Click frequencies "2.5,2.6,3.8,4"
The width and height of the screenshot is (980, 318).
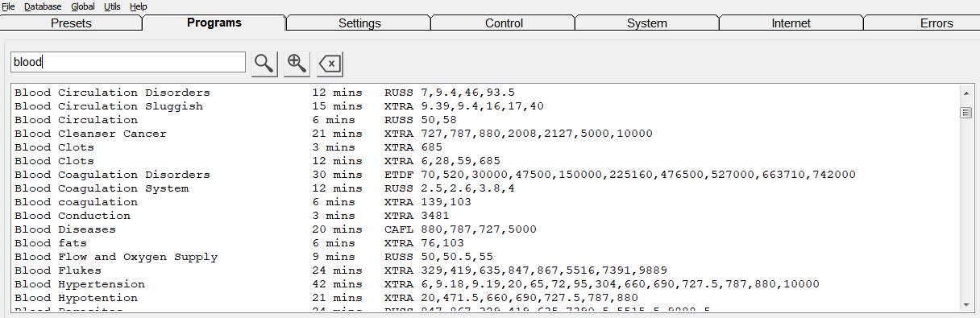tap(467, 188)
